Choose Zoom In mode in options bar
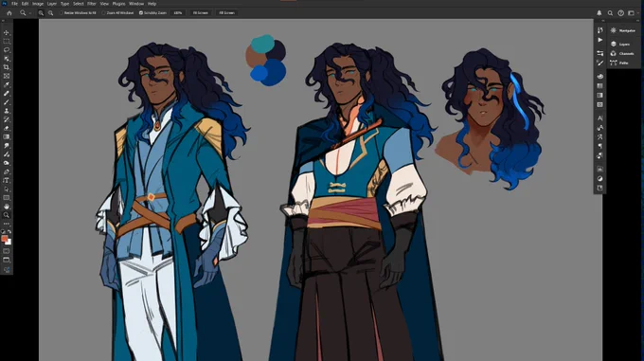 click(x=41, y=13)
